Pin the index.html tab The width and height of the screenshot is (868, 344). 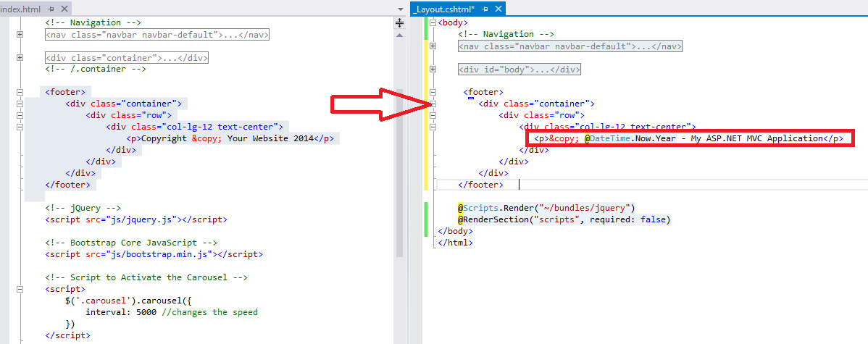51,9
